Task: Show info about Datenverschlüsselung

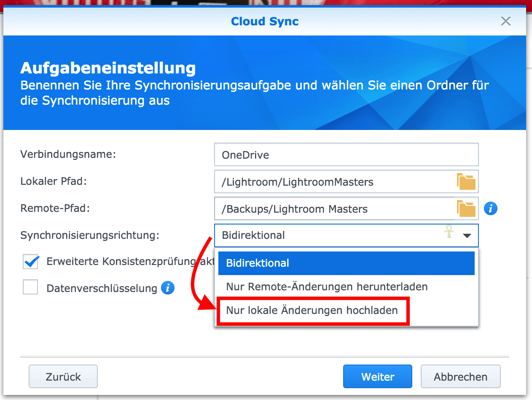Action: click(x=168, y=288)
